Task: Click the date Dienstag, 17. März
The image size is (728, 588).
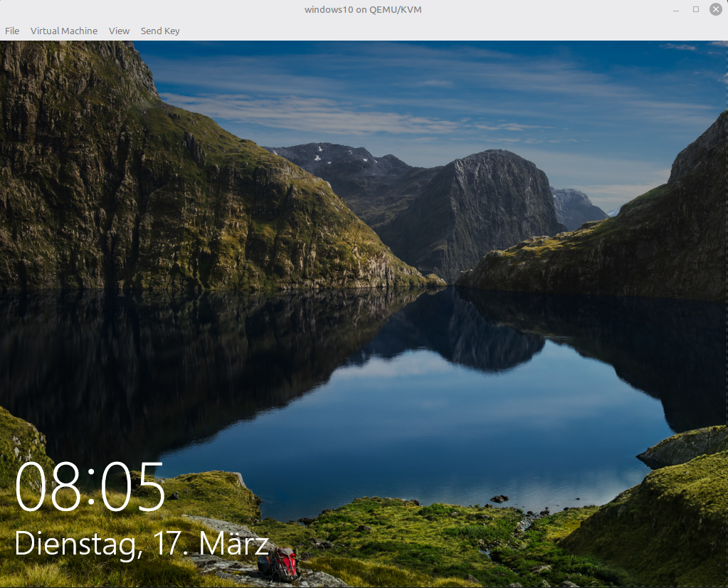Action: 139,545
